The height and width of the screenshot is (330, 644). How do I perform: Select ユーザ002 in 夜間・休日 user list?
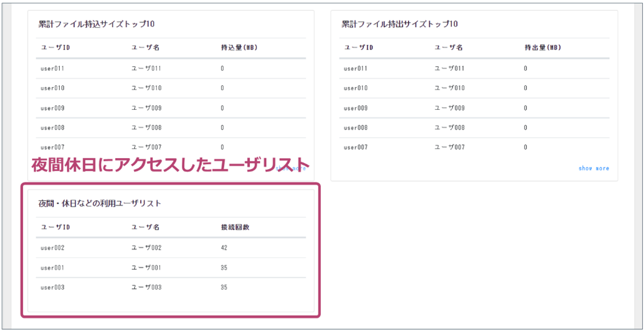pyautogui.click(x=146, y=248)
